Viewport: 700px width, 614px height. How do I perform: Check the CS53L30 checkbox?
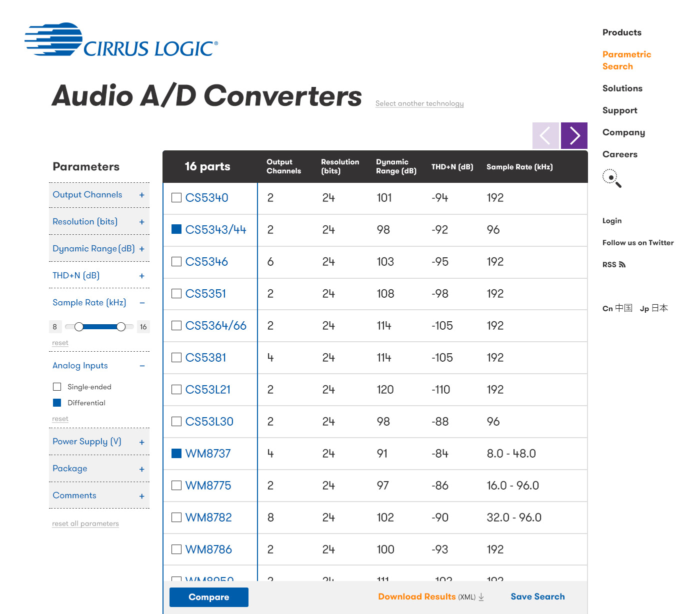(x=176, y=422)
